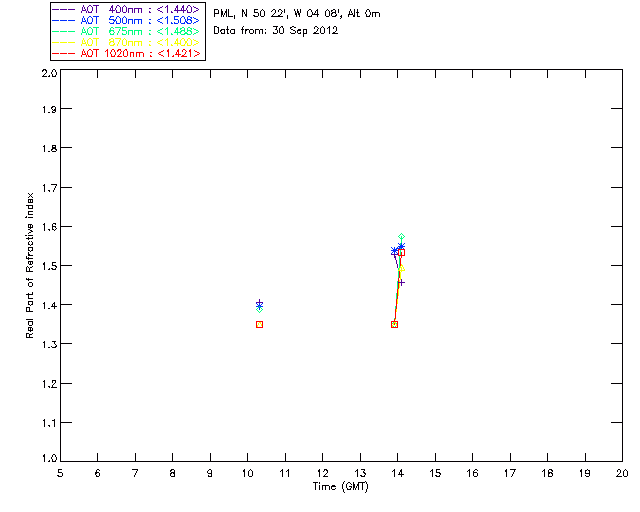Click the y-axis tick label 1.9
Viewport: 640px width, 512px height.
[x=49, y=109]
